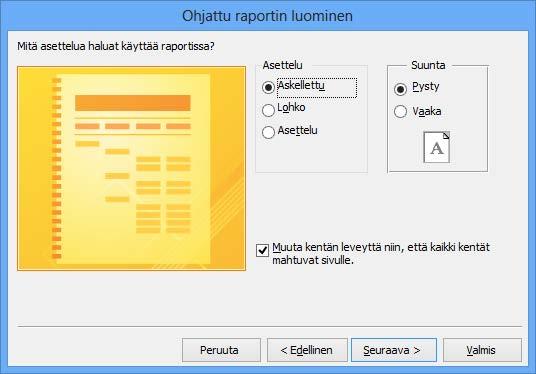536x374 pixels.
Task: Switch orientation to Vaaka
Action: coord(400,111)
